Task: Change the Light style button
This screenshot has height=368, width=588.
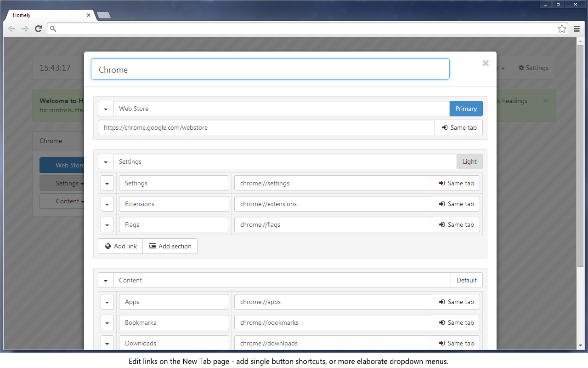Action: (469, 161)
